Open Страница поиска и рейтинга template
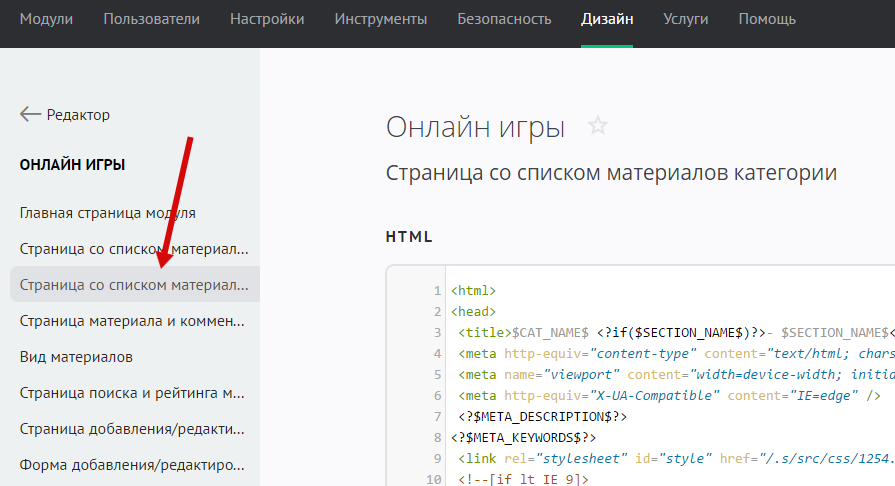 [x=132, y=393]
